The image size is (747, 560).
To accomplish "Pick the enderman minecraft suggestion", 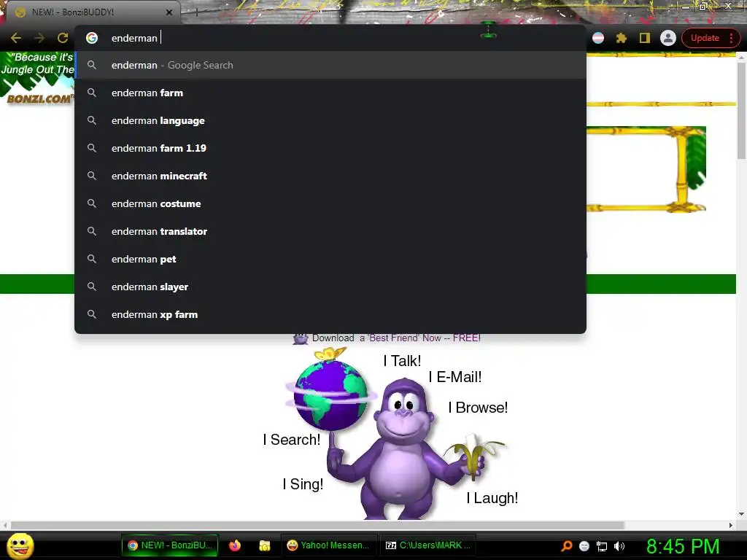I will pyautogui.click(x=330, y=176).
